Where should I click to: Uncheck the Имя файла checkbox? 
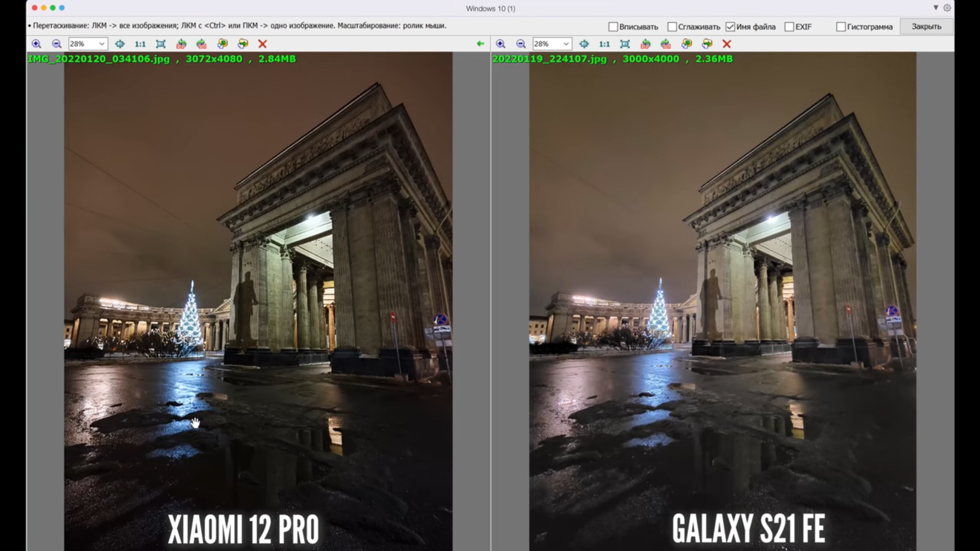pos(730,27)
